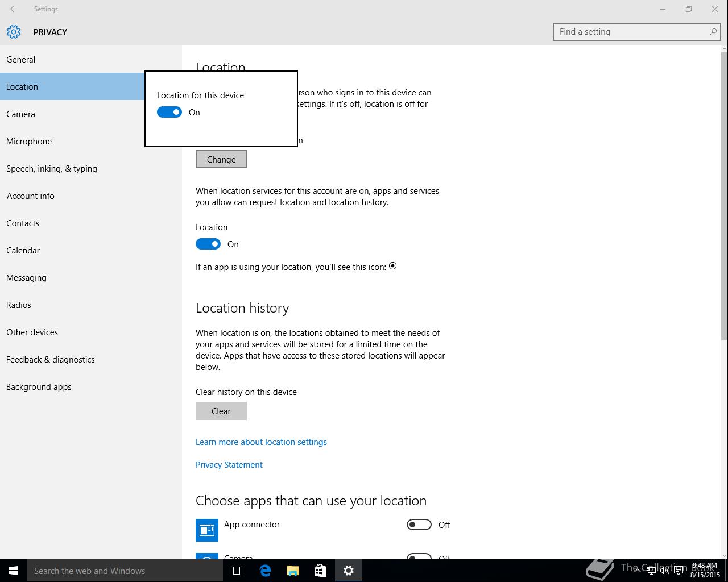Open the Windows Start menu

(x=14, y=571)
